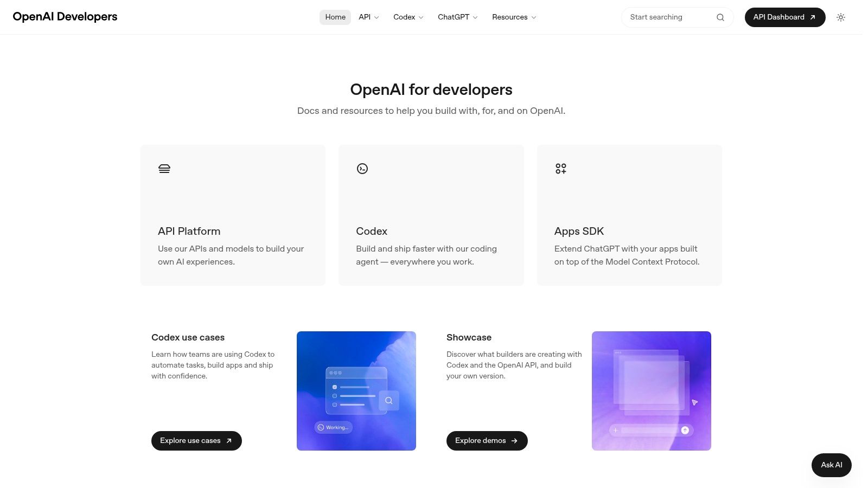This screenshot has width=868, height=488.
Task: Click the Showcase heading
Action: [469, 337]
